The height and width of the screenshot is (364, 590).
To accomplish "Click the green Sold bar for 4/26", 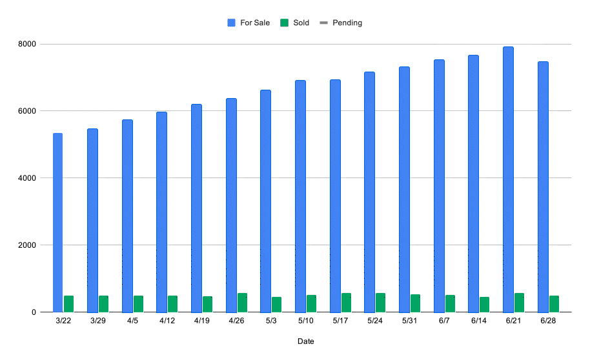I will click(242, 303).
